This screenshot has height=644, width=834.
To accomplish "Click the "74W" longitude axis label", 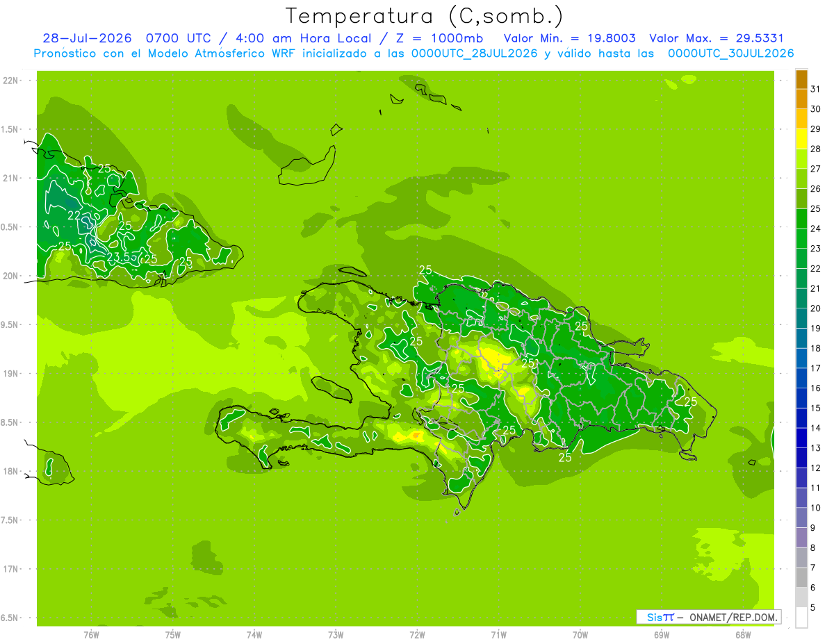I will point(254,634).
